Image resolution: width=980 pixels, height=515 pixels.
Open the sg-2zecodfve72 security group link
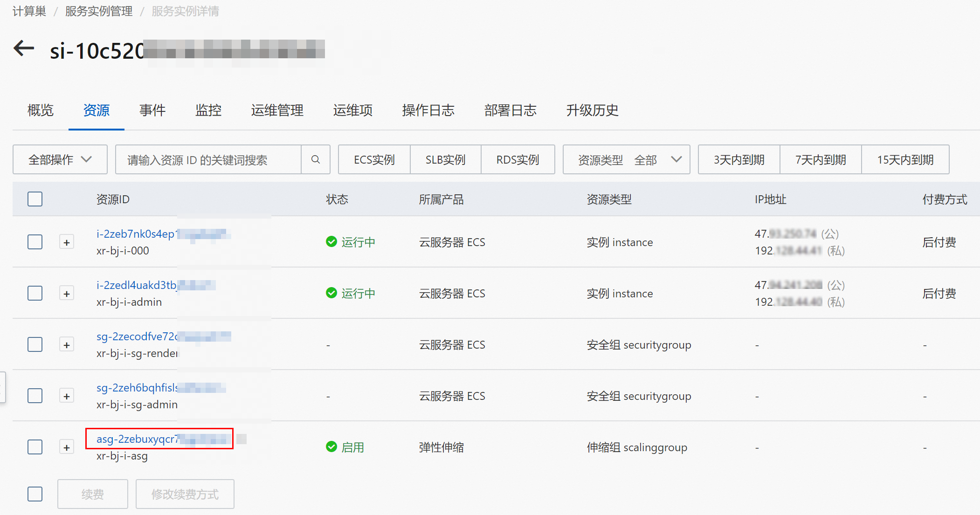pyautogui.click(x=164, y=336)
